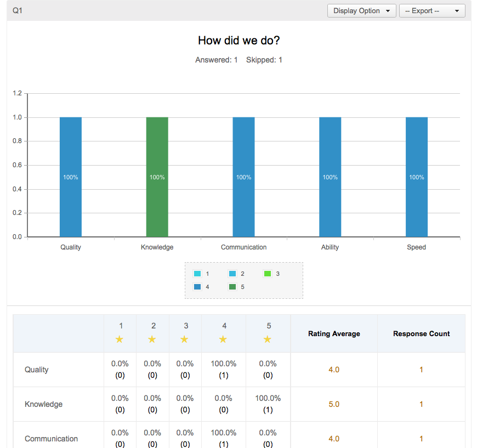Click the blue Quality bar in chart
This screenshot has width=477, height=448.
pos(71,177)
